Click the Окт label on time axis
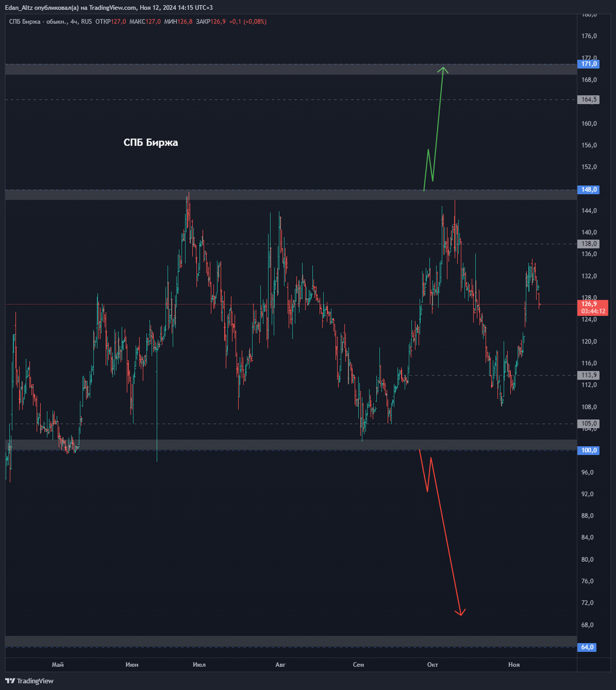The height and width of the screenshot is (690, 616). [x=433, y=665]
